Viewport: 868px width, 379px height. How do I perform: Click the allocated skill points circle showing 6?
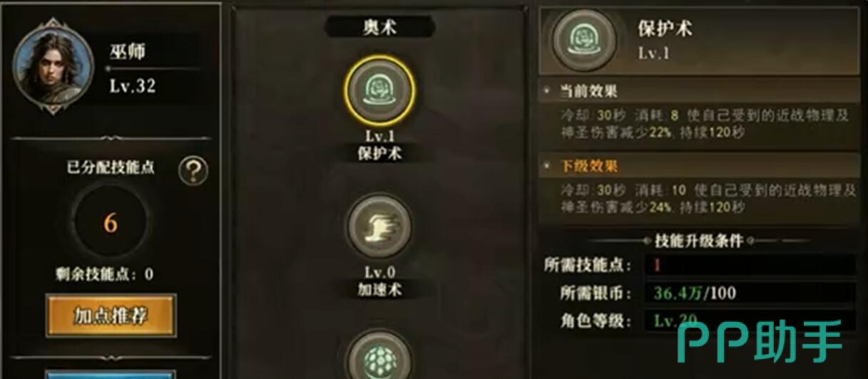pyautogui.click(x=111, y=223)
